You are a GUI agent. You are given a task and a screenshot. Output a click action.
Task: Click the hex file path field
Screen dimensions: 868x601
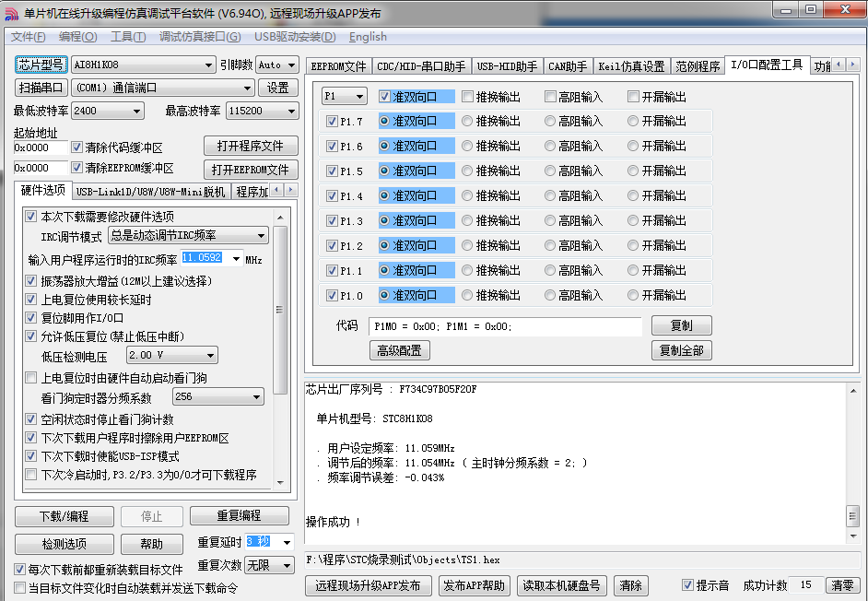pyautogui.click(x=582, y=560)
